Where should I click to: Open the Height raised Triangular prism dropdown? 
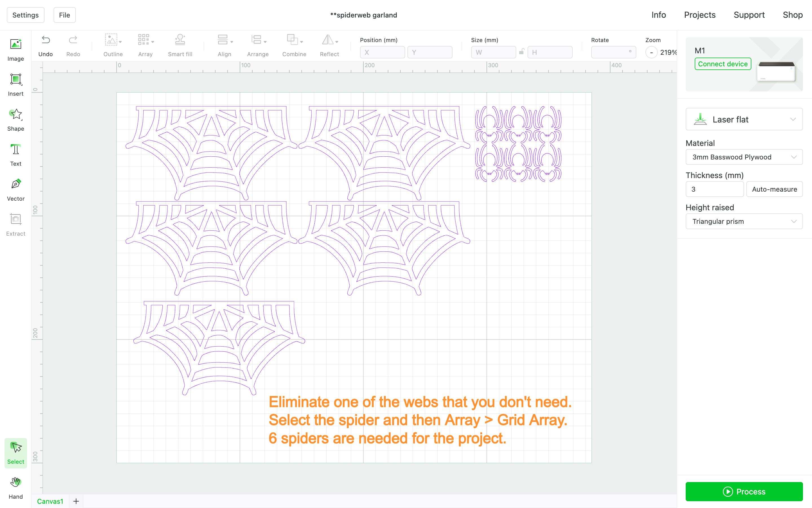[744, 222]
